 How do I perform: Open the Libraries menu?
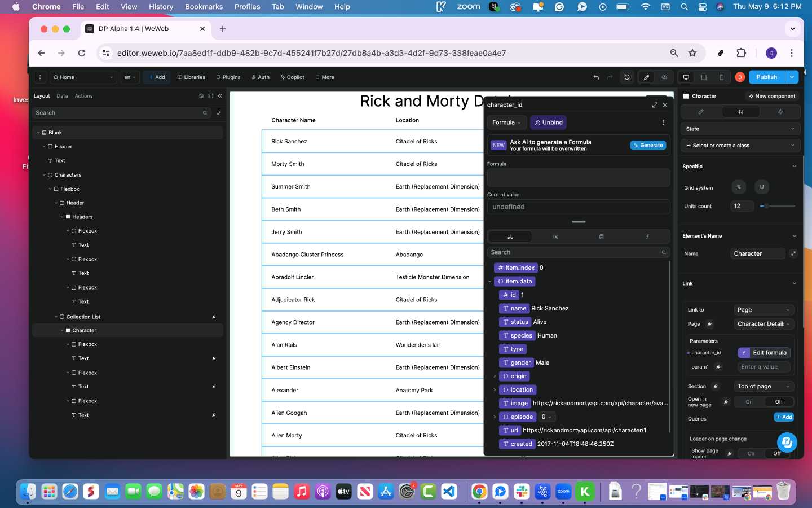(191, 77)
